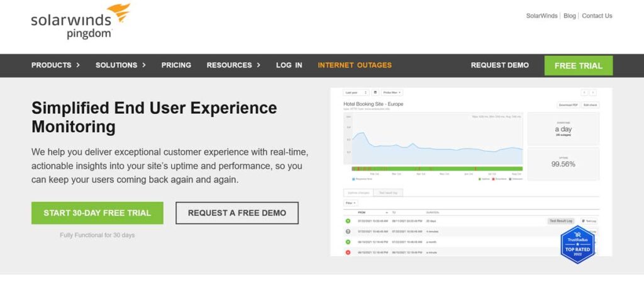644x282 pixels.
Task: Go to LOG IN
Action: click(289, 65)
